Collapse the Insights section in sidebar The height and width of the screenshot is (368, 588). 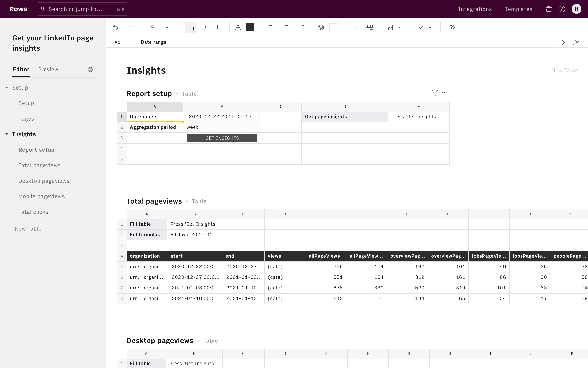pos(7,134)
